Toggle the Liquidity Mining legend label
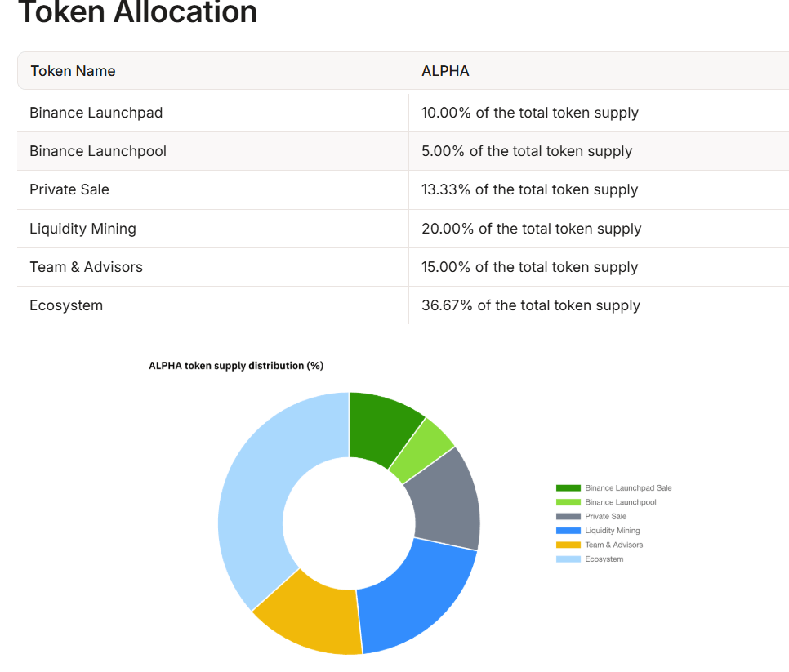 612,531
